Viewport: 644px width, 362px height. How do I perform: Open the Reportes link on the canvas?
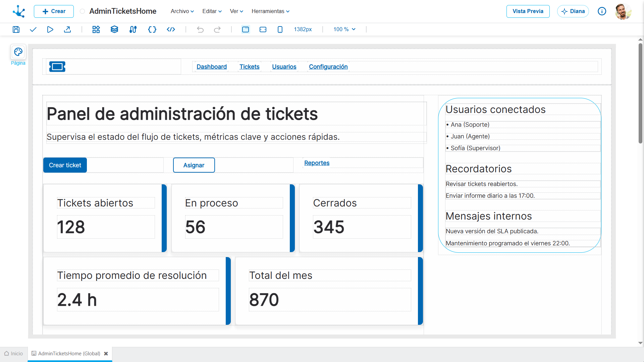click(x=317, y=163)
